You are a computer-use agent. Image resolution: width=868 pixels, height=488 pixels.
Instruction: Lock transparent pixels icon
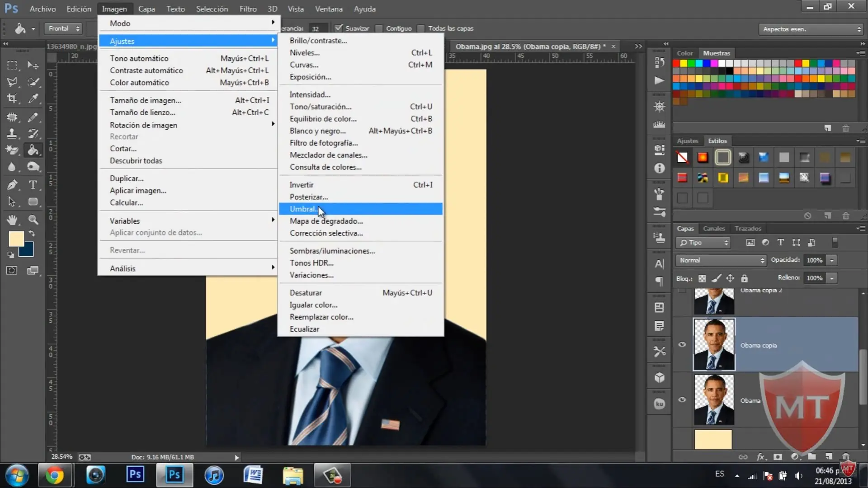pyautogui.click(x=702, y=278)
